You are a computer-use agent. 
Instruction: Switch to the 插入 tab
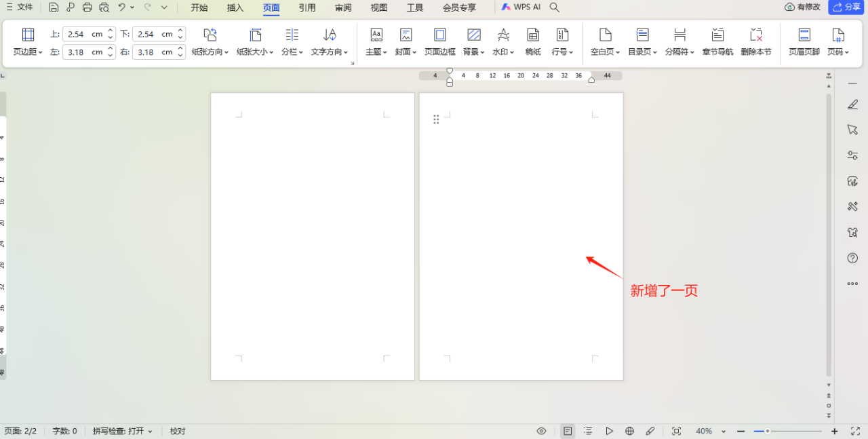click(235, 7)
